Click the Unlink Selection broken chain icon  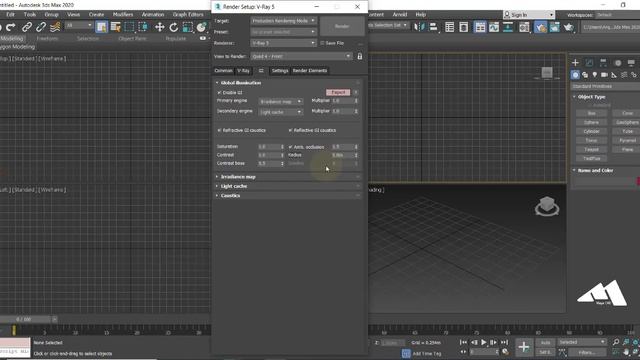[41, 27]
